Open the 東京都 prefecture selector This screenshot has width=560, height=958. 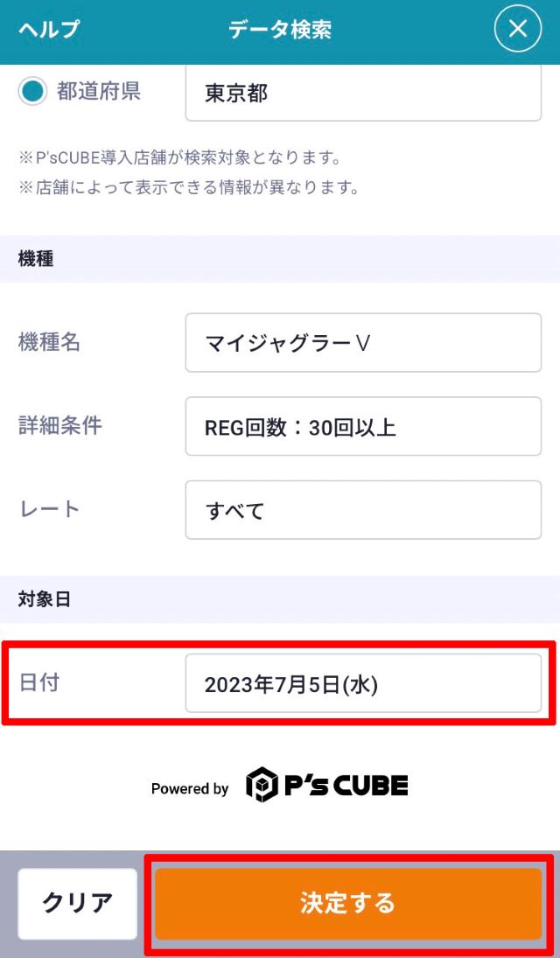pos(363,93)
